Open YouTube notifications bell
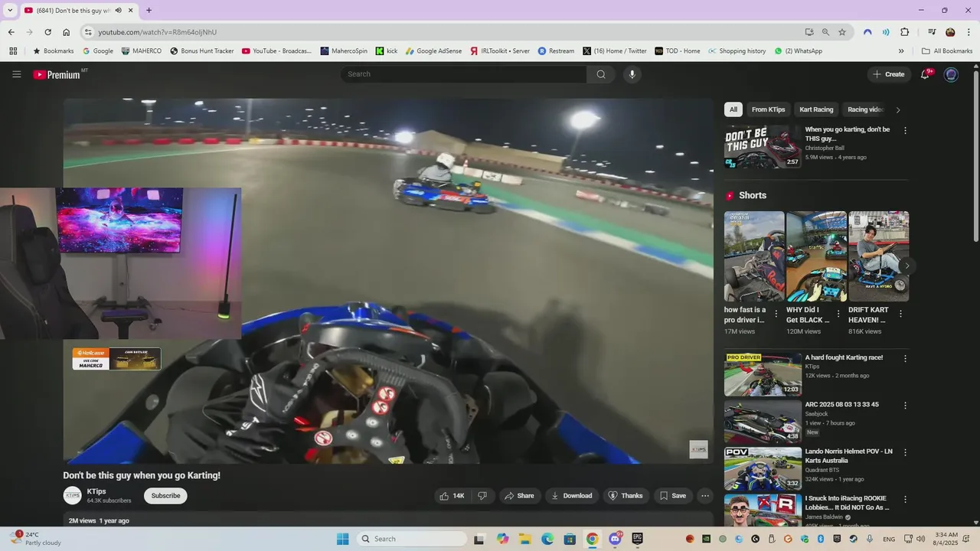This screenshot has width=980, height=551. click(x=926, y=74)
